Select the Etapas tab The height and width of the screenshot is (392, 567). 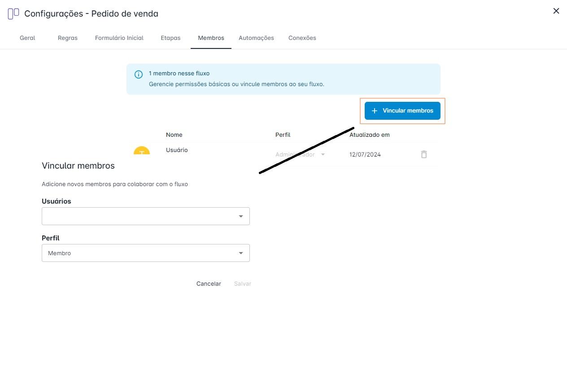(x=170, y=38)
